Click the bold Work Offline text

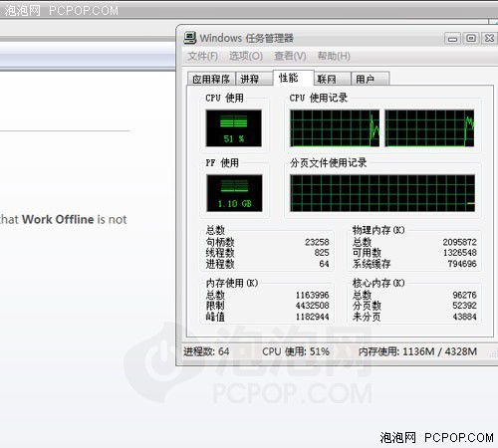(x=58, y=219)
